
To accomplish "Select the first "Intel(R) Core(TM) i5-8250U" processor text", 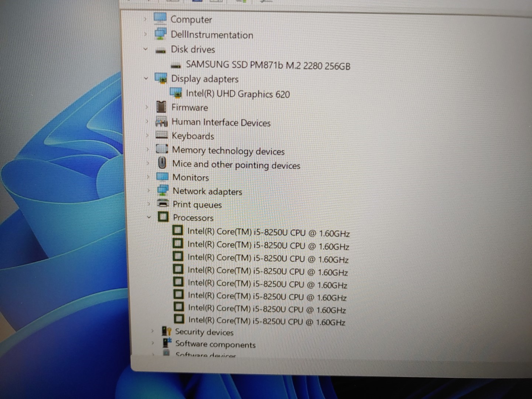I will tap(269, 232).
